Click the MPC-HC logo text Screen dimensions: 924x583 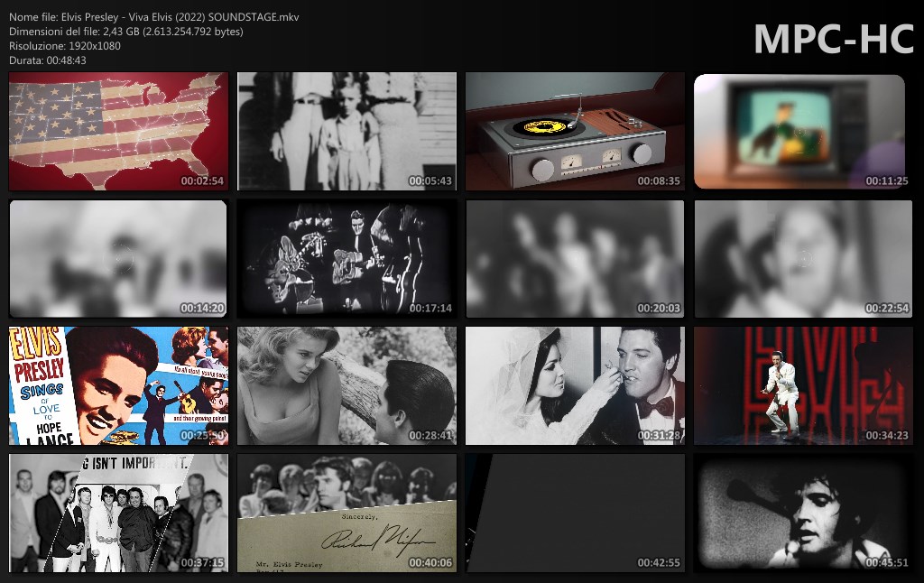(x=833, y=39)
